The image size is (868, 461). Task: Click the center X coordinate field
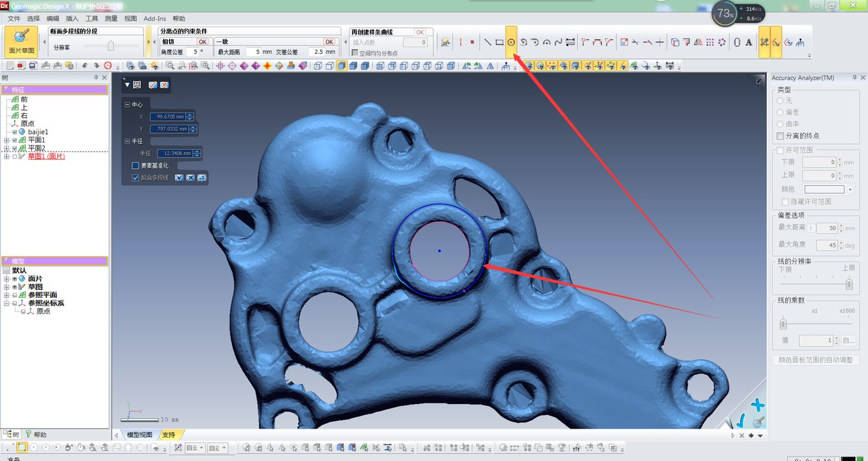tap(167, 117)
